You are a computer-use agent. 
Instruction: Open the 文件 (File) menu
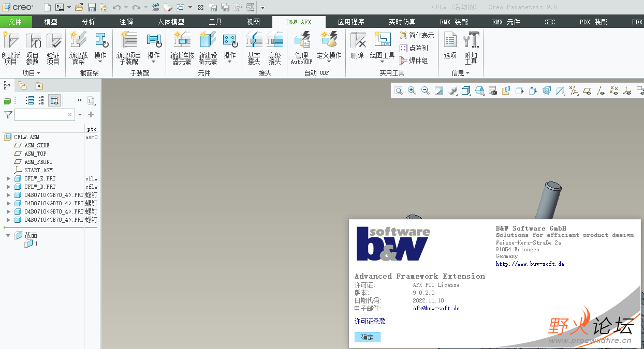click(x=16, y=22)
